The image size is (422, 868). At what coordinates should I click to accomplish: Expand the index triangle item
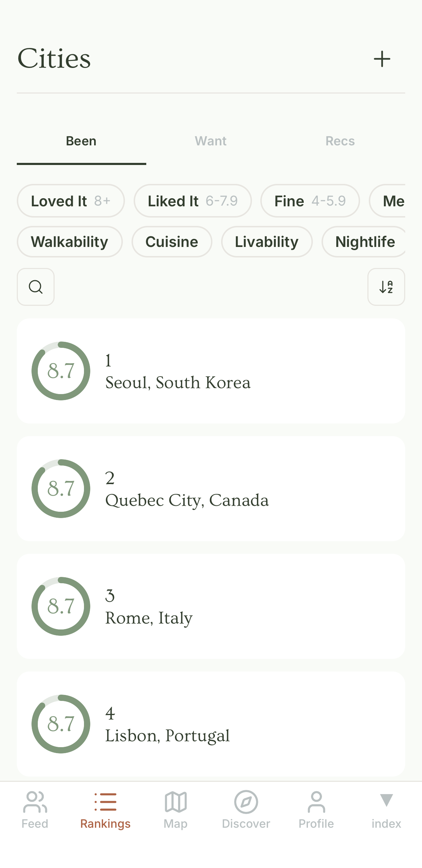coord(386,800)
